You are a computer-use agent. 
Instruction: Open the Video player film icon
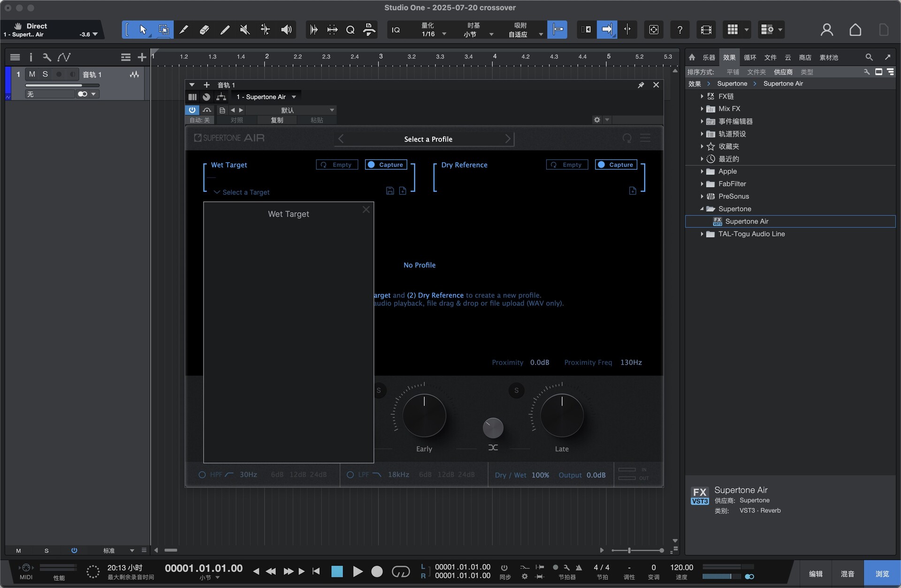pyautogui.click(x=706, y=30)
